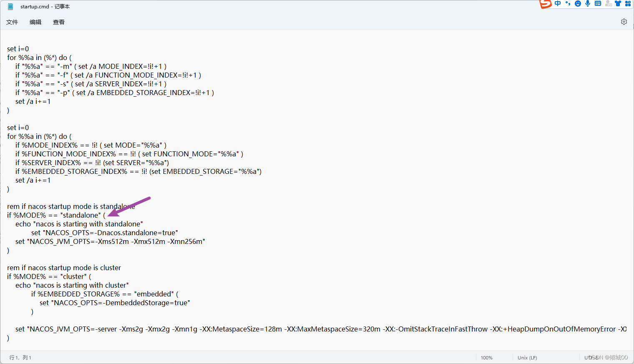Click the Notepad app icon in title bar

(10, 7)
